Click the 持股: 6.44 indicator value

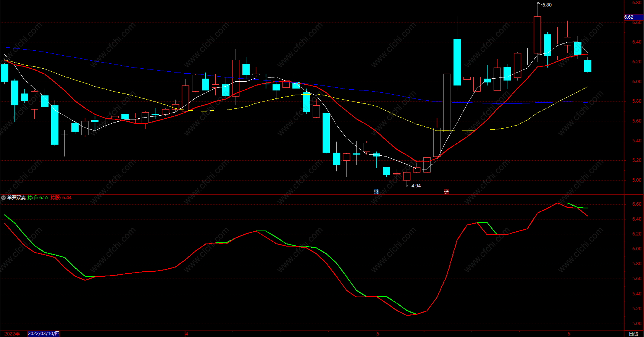[x=61, y=198]
